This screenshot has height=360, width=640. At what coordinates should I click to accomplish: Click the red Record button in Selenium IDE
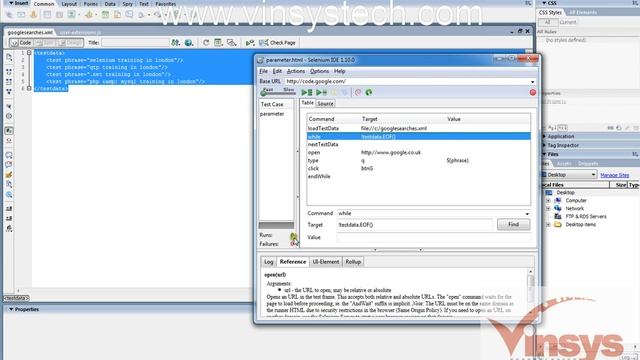[533, 93]
